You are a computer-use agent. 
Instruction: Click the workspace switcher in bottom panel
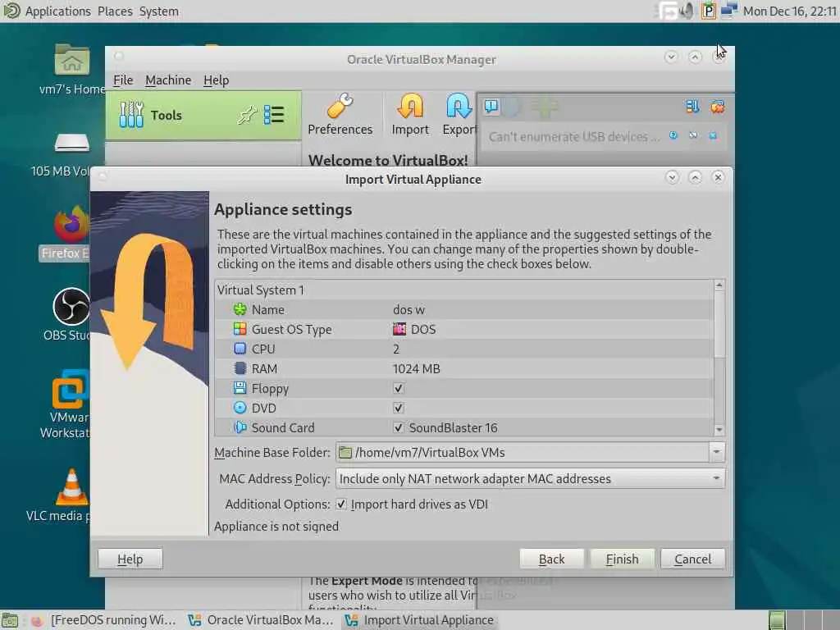click(x=802, y=620)
